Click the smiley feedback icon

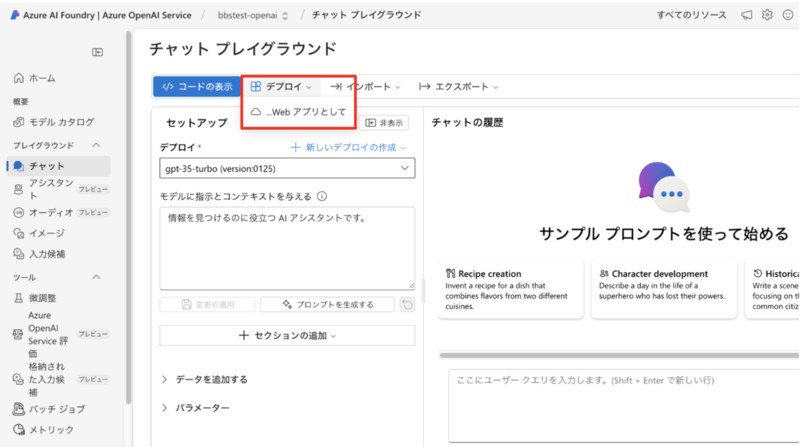[x=788, y=15]
